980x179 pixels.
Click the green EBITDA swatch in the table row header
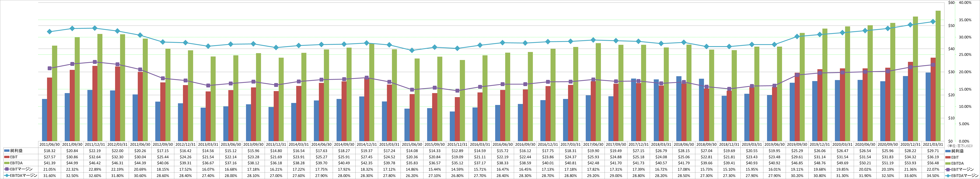(x=7, y=163)
